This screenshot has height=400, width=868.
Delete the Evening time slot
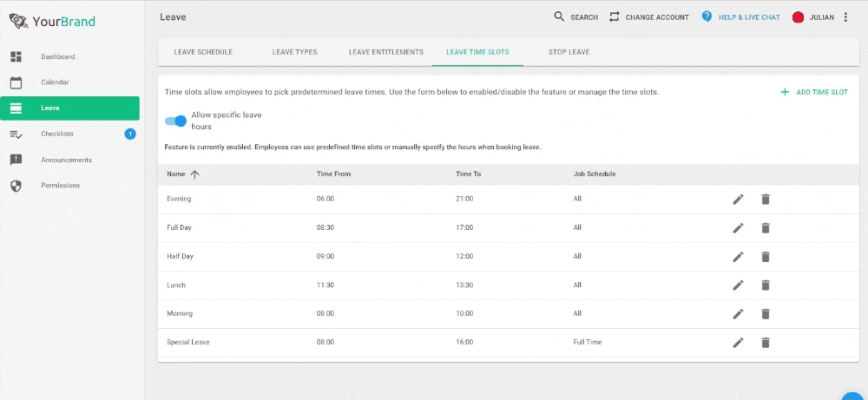pos(766,200)
